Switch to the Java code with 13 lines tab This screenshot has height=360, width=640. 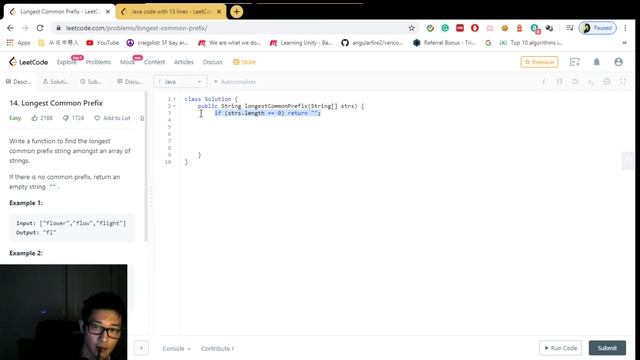(171, 11)
